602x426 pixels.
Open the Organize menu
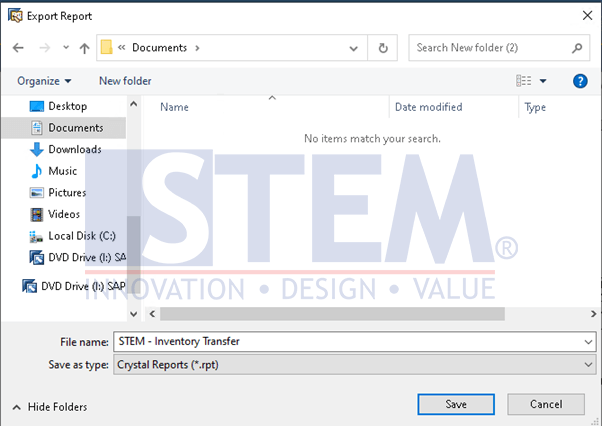point(44,81)
